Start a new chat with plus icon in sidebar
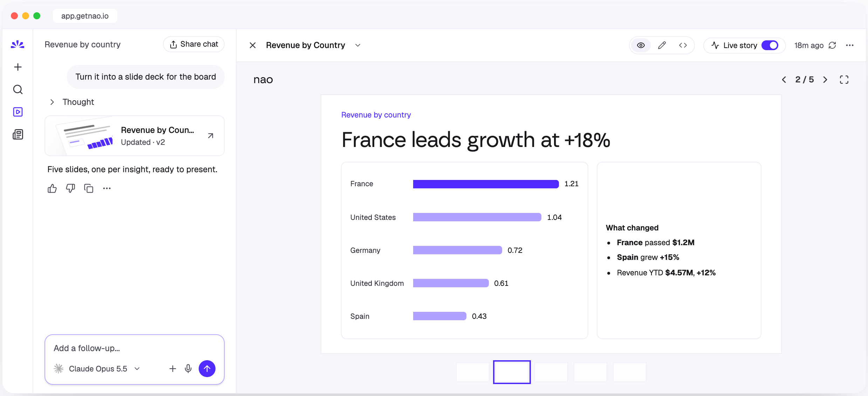 pyautogui.click(x=18, y=67)
